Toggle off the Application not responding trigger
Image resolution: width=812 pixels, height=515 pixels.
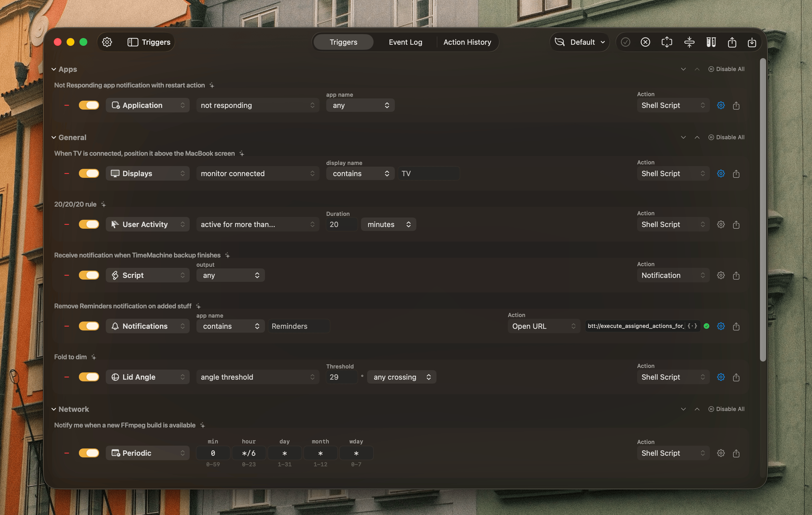tap(89, 105)
